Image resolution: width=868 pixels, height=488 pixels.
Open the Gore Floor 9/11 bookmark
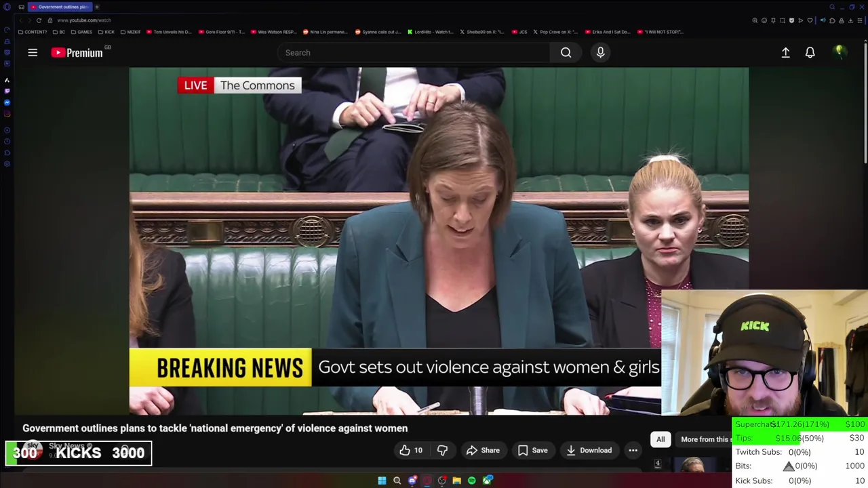[x=223, y=32]
